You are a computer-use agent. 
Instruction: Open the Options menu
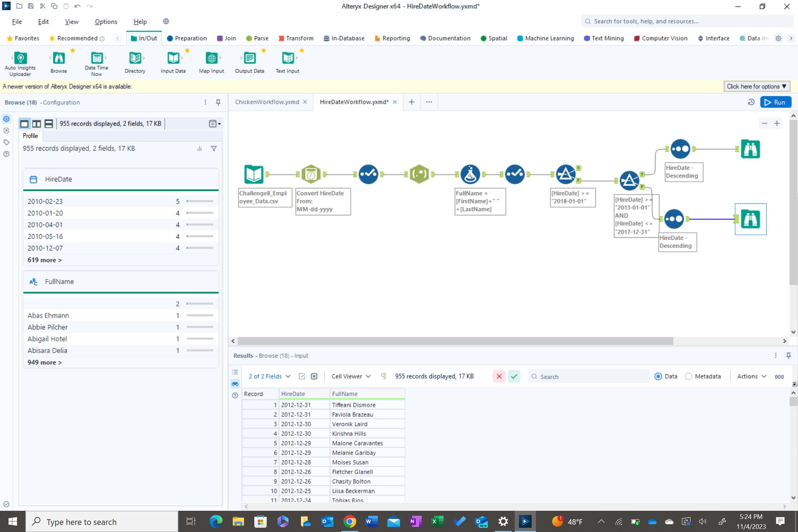tap(106, 22)
